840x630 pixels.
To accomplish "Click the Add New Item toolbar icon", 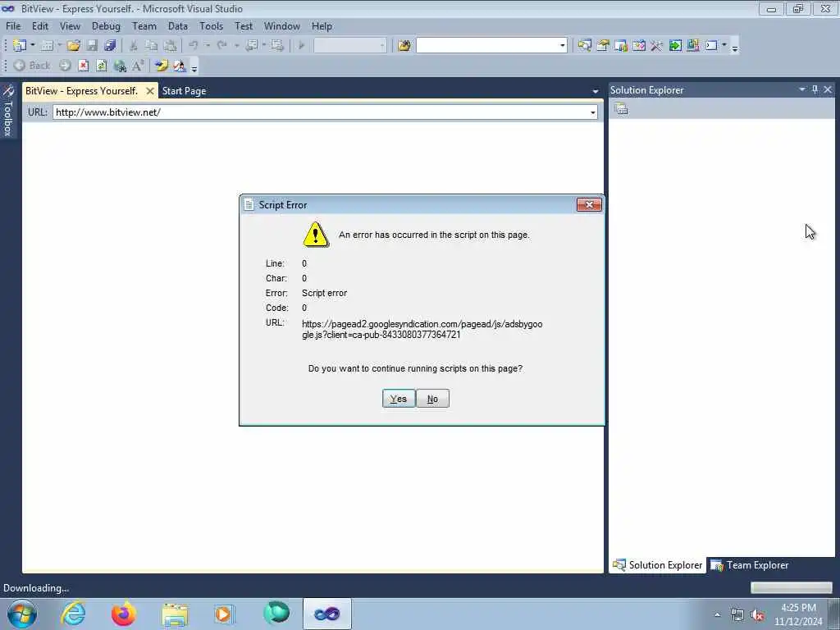I will (47, 46).
